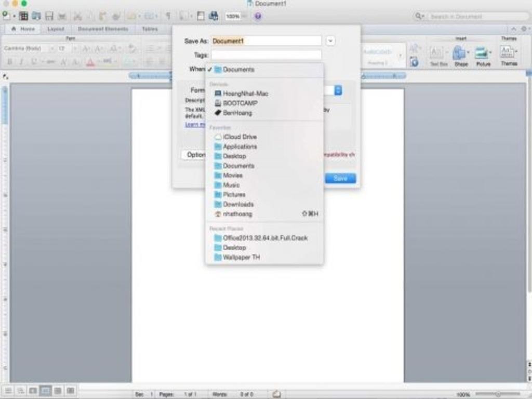Switch to the Layout ribbon tab
The image size is (532, 399).
tap(55, 29)
